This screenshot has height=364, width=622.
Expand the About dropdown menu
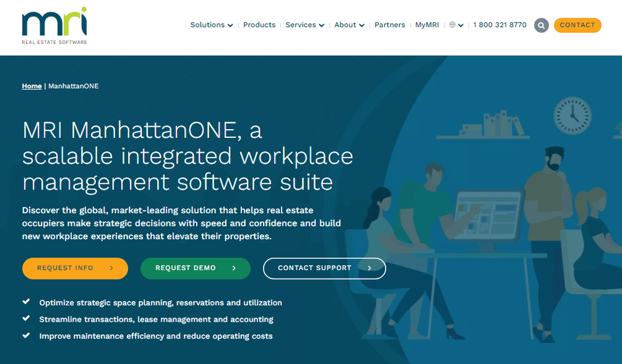point(349,25)
